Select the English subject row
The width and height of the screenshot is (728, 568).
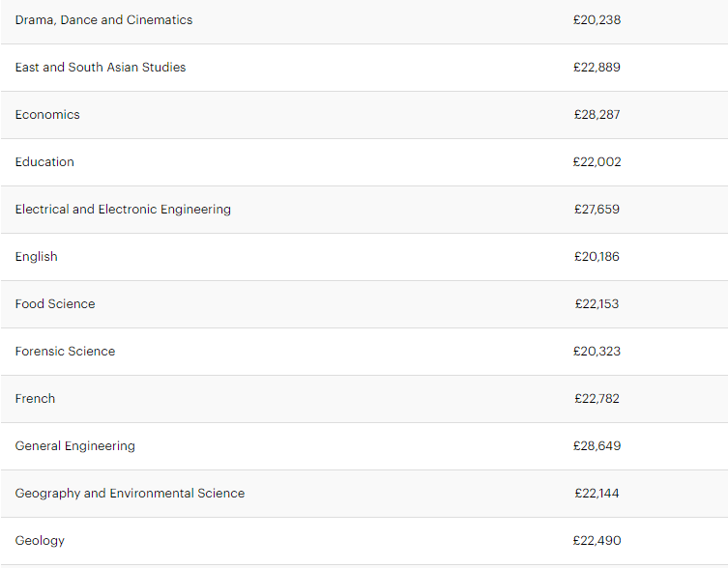pyautogui.click(x=37, y=257)
